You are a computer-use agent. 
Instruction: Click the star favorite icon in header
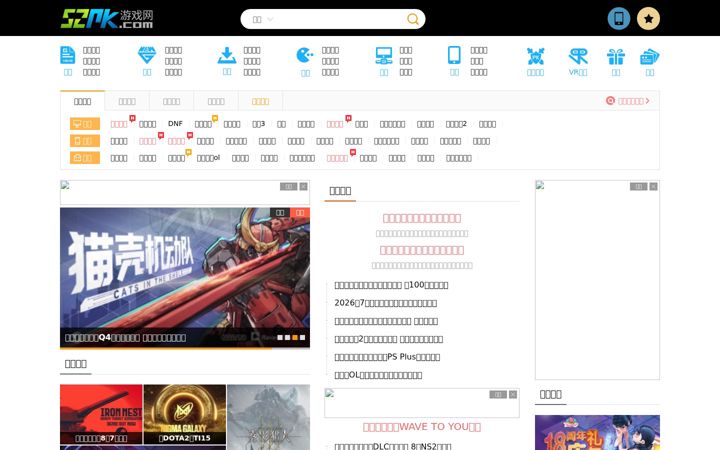(x=648, y=19)
